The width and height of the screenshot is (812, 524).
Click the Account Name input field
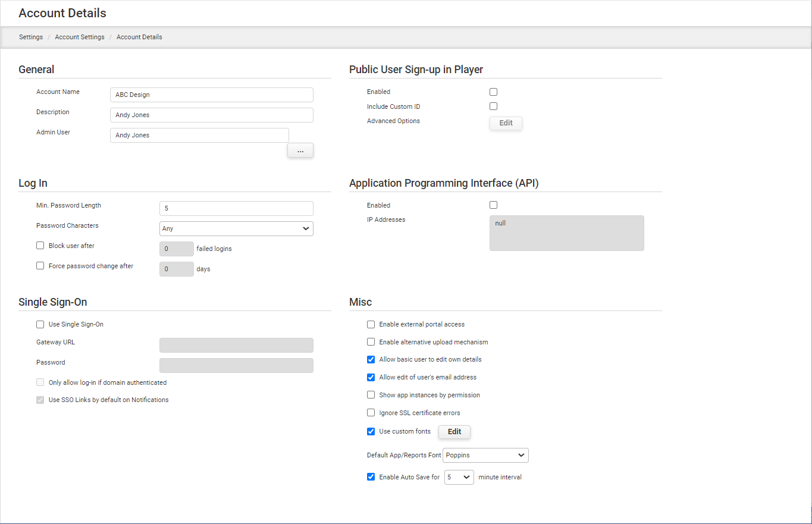tap(211, 95)
